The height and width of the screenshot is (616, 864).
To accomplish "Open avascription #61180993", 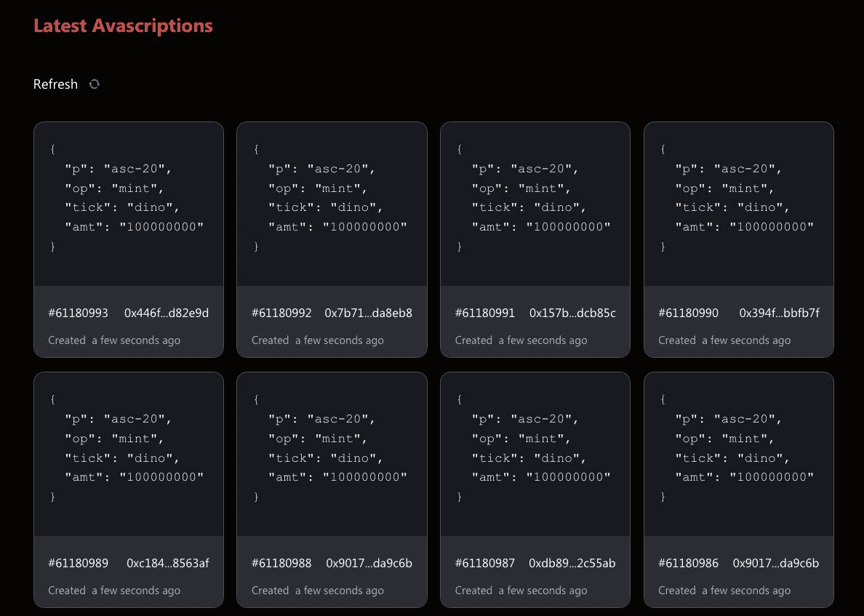I will pos(78,313).
